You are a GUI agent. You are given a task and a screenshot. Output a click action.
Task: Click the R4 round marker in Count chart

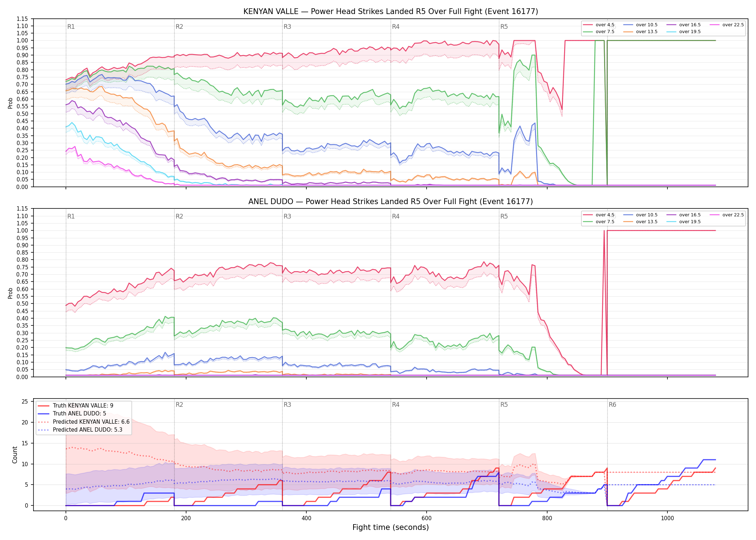click(x=396, y=405)
